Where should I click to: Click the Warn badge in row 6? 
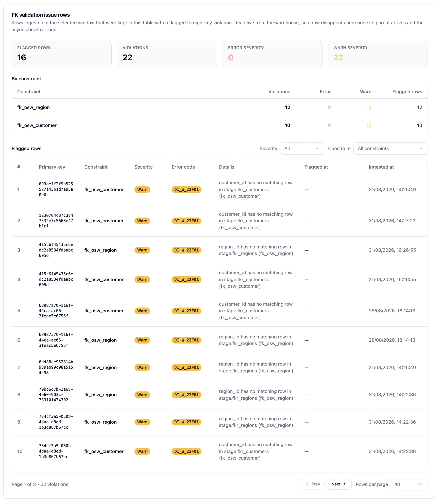click(x=142, y=340)
